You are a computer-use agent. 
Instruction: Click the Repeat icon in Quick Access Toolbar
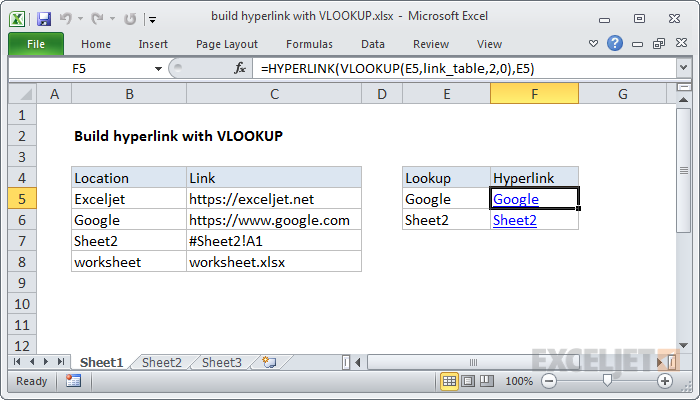point(130,19)
